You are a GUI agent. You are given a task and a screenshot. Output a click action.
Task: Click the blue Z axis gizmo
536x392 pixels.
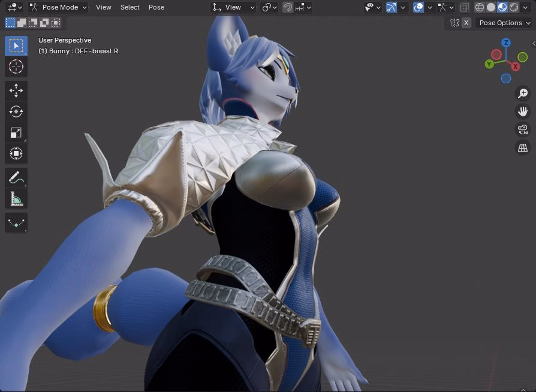click(506, 43)
